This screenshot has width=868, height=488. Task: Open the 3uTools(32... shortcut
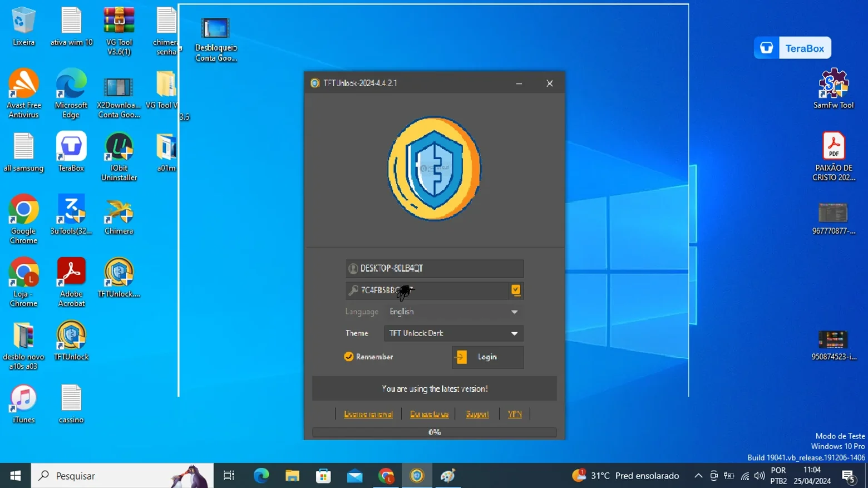(x=71, y=214)
